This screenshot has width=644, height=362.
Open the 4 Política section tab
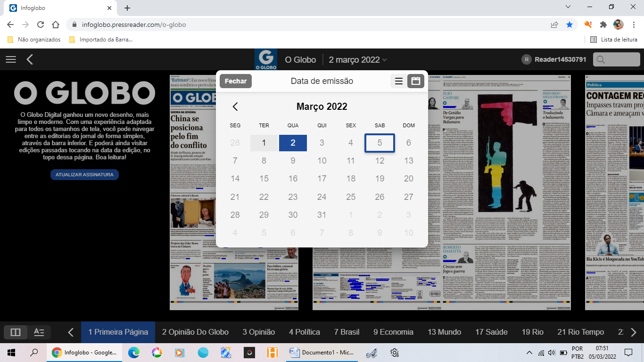(304, 332)
